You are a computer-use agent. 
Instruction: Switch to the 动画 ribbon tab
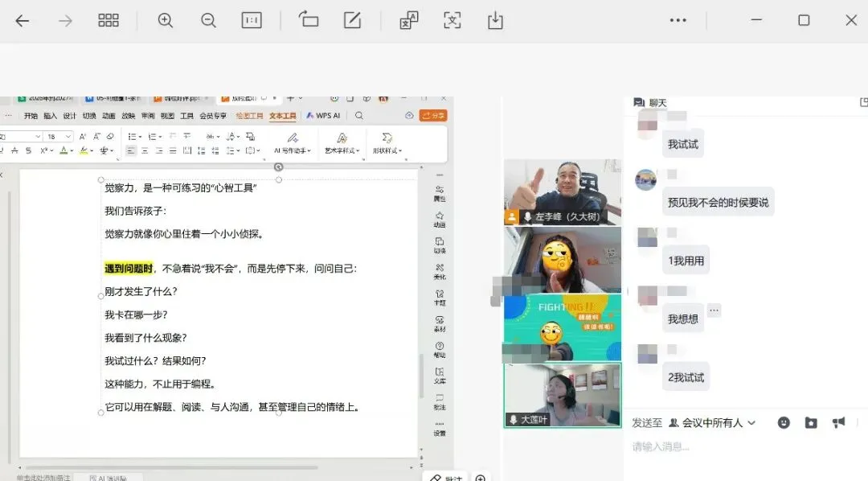pyautogui.click(x=108, y=116)
